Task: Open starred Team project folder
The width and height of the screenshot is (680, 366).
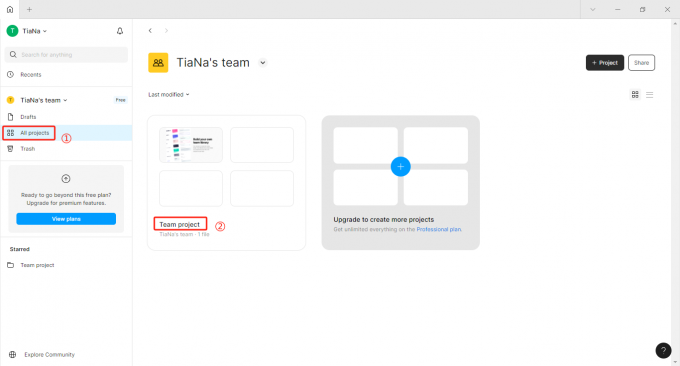Action: pos(37,265)
